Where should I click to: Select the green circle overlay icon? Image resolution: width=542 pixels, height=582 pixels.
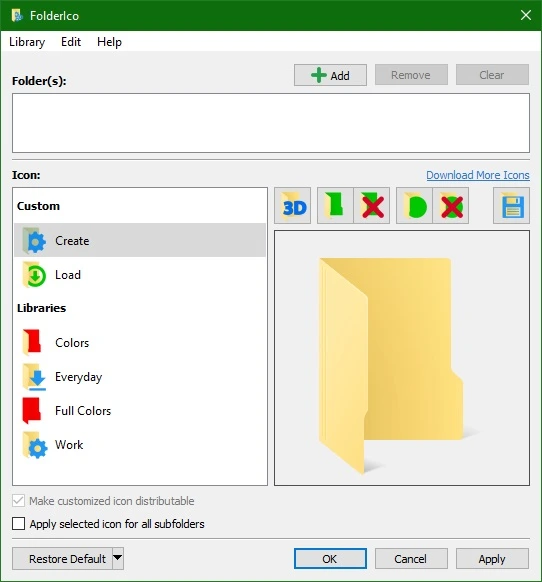(414, 206)
